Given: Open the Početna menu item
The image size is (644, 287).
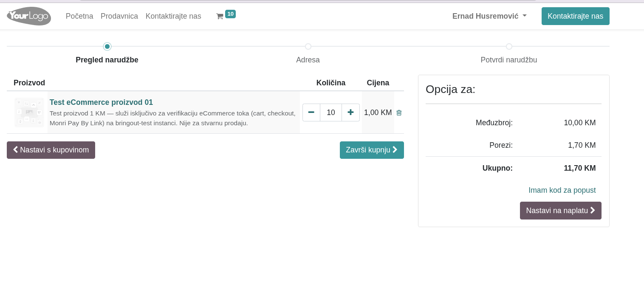Looking at the screenshot, I should pos(79,16).
